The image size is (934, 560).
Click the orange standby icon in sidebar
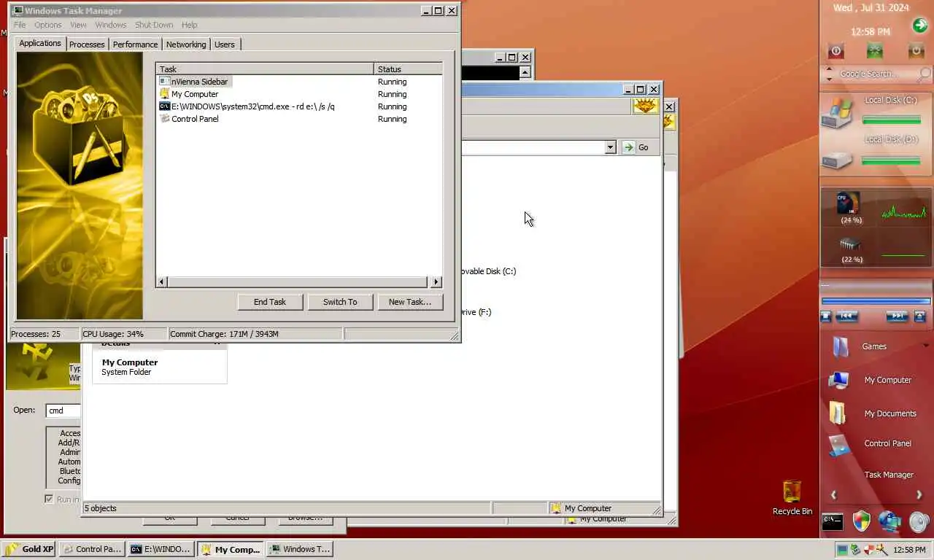point(916,51)
